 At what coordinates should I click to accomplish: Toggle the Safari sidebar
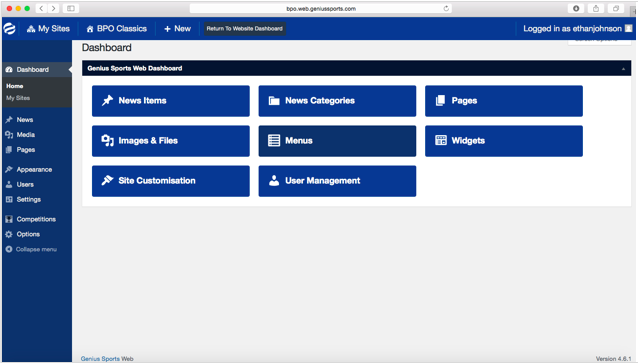[71, 9]
